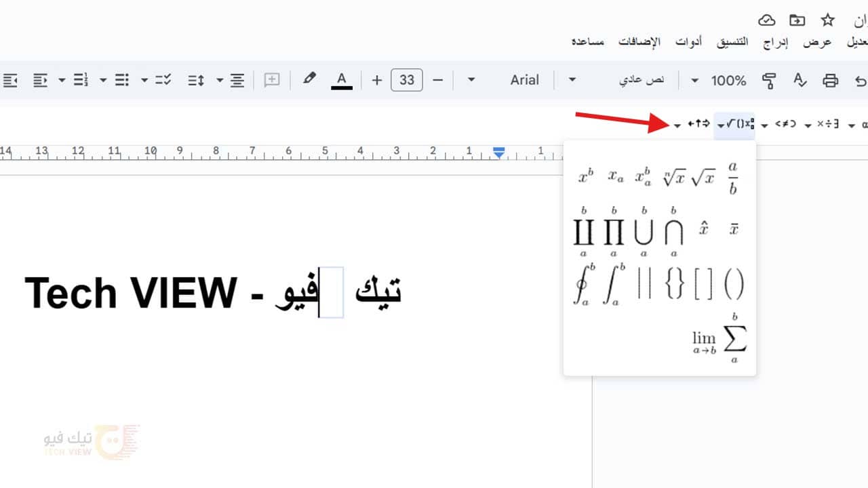The height and width of the screenshot is (488, 868).
Task: Click the move-to-folder icon
Action: (x=797, y=20)
